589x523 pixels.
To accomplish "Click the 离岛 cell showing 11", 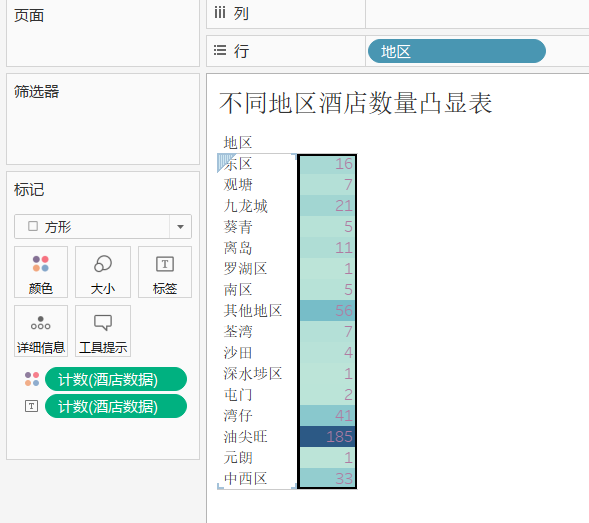I will [x=327, y=248].
